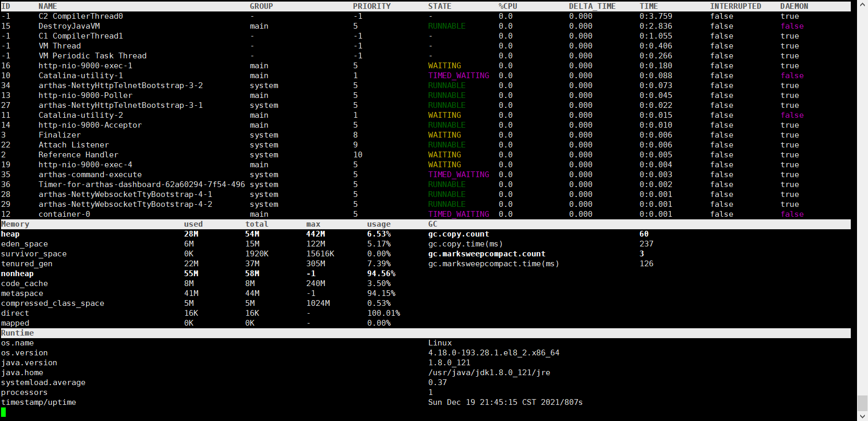
Task: Click the nonheap usage value 94.56%
Action: coord(381,274)
